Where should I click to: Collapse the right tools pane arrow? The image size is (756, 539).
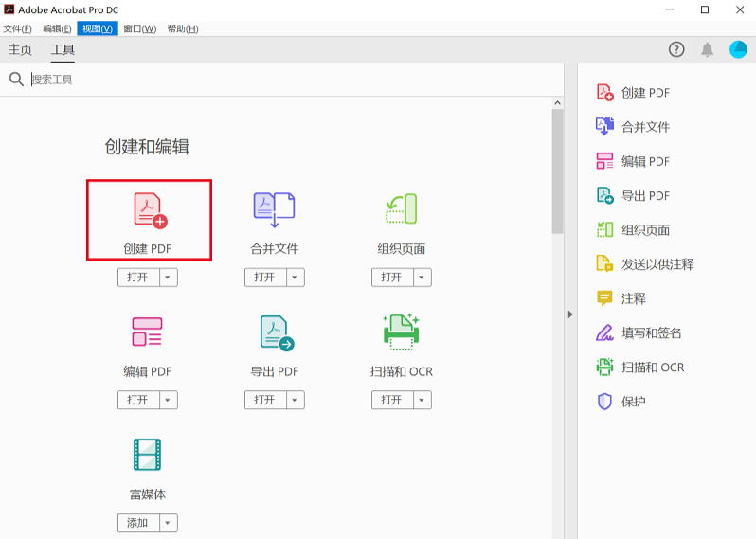(570, 314)
